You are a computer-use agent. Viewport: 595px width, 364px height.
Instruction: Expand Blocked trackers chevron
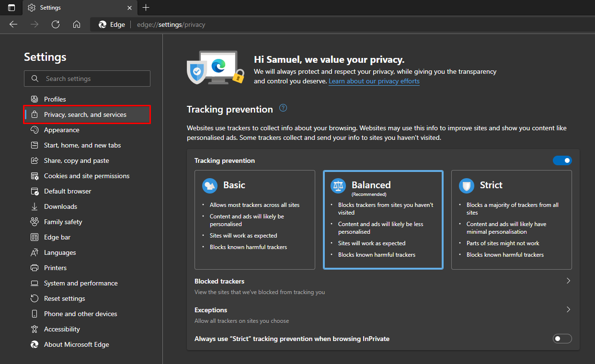tap(568, 281)
